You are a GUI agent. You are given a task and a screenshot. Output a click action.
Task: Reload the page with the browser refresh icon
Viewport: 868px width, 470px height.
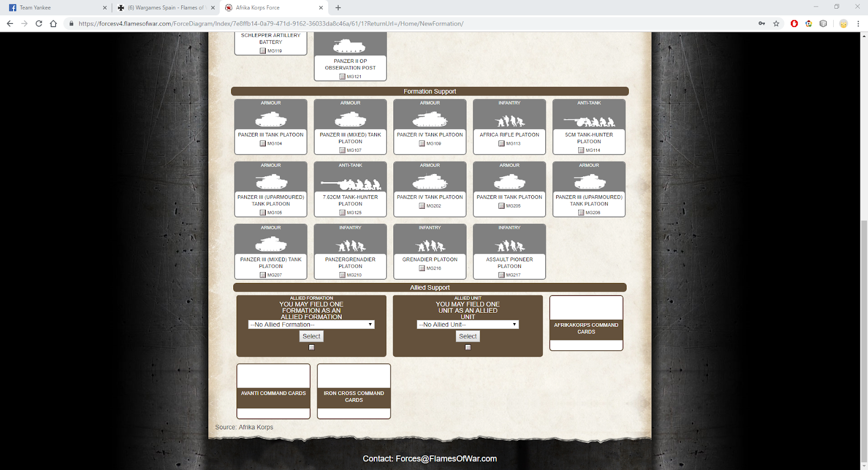[39, 23]
